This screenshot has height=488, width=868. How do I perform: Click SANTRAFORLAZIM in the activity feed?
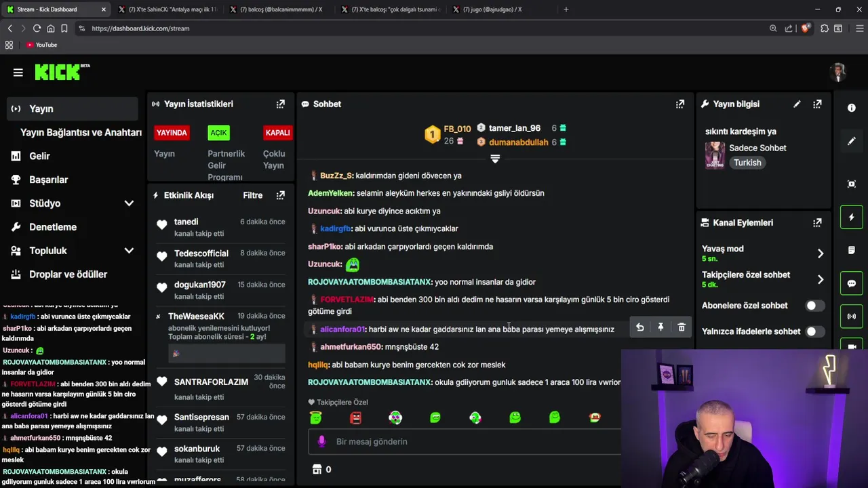pos(211,382)
